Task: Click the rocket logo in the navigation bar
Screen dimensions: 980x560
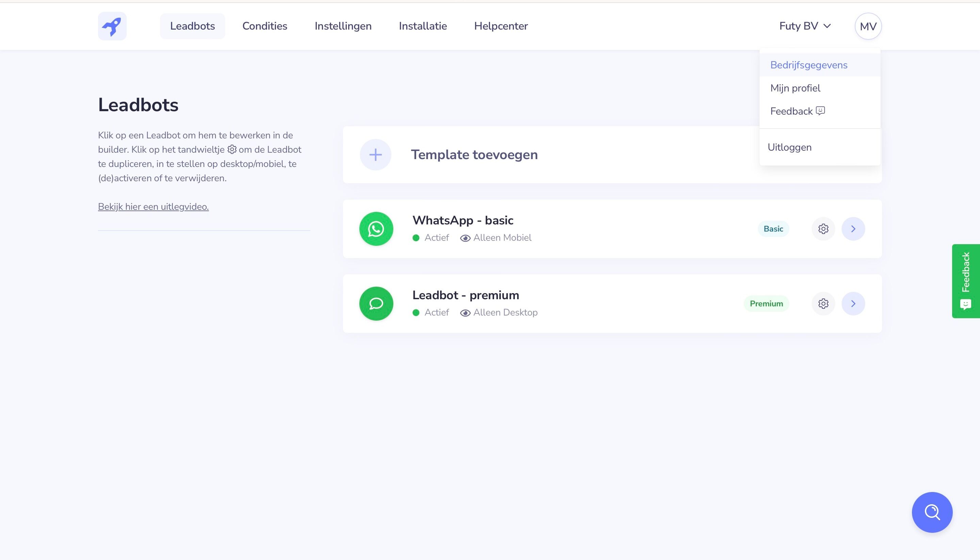Action: point(112,26)
